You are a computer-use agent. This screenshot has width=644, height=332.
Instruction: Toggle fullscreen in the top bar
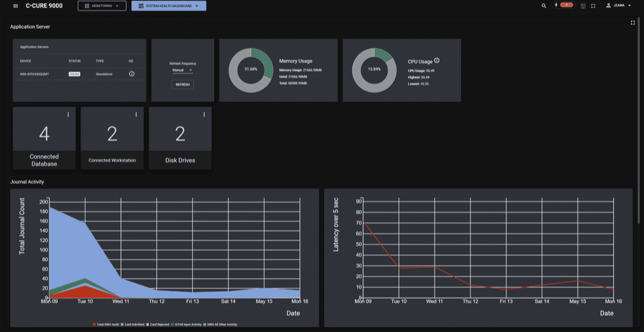point(592,6)
